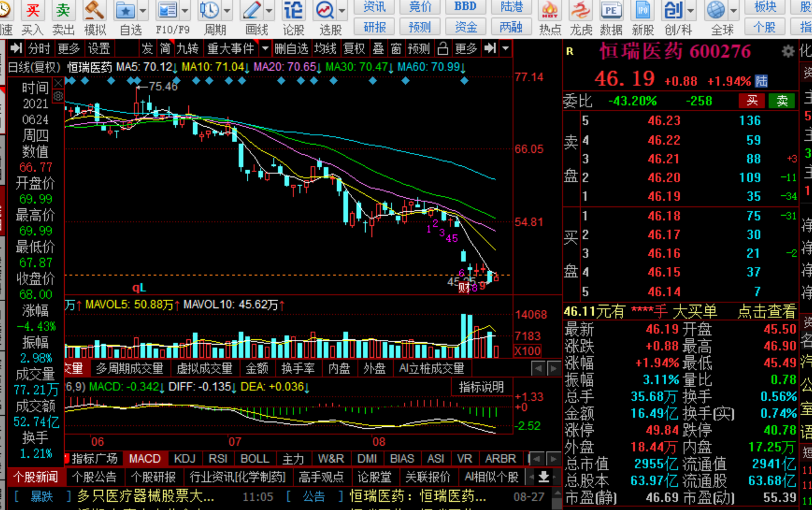Open the 全球 globe markets icon
The image size is (812, 510).
click(x=716, y=11)
